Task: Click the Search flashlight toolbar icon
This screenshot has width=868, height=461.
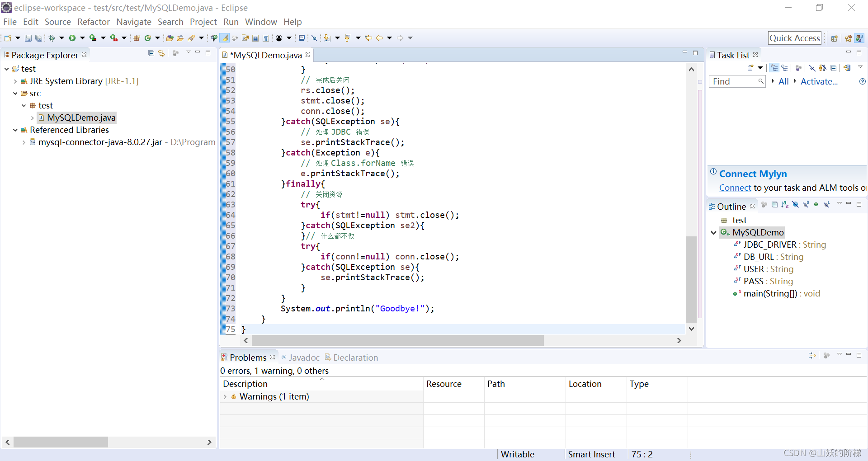Action: click(192, 38)
